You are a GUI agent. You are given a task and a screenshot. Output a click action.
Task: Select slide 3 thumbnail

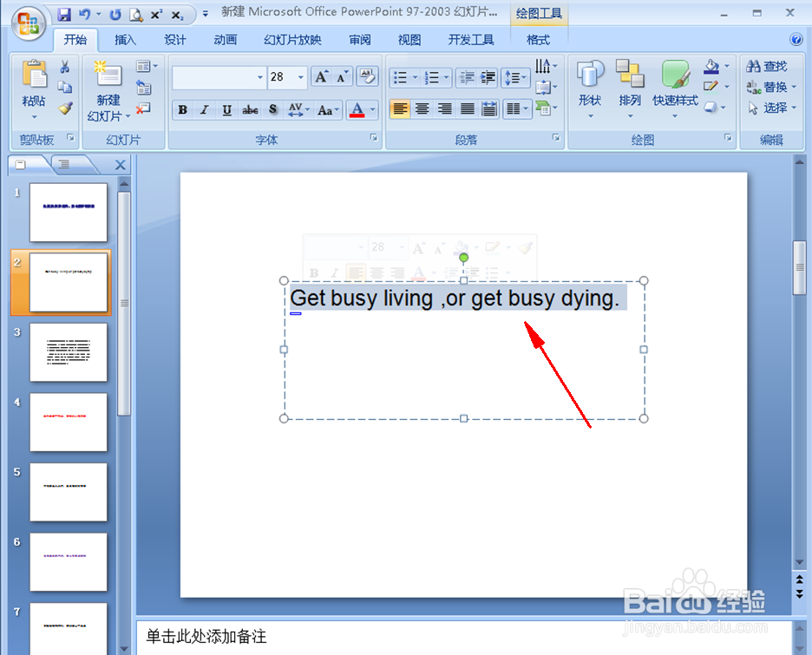[x=69, y=352]
